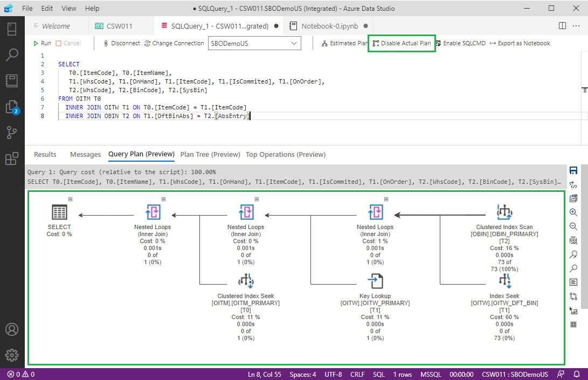
Task: Zoom the plan to fit
Action: (x=573, y=240)
